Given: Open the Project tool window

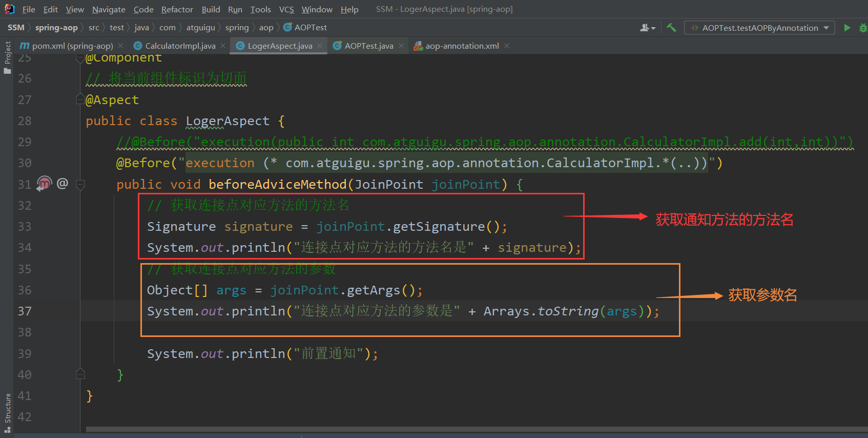Looking at the screenshot, I should [7, 57].
